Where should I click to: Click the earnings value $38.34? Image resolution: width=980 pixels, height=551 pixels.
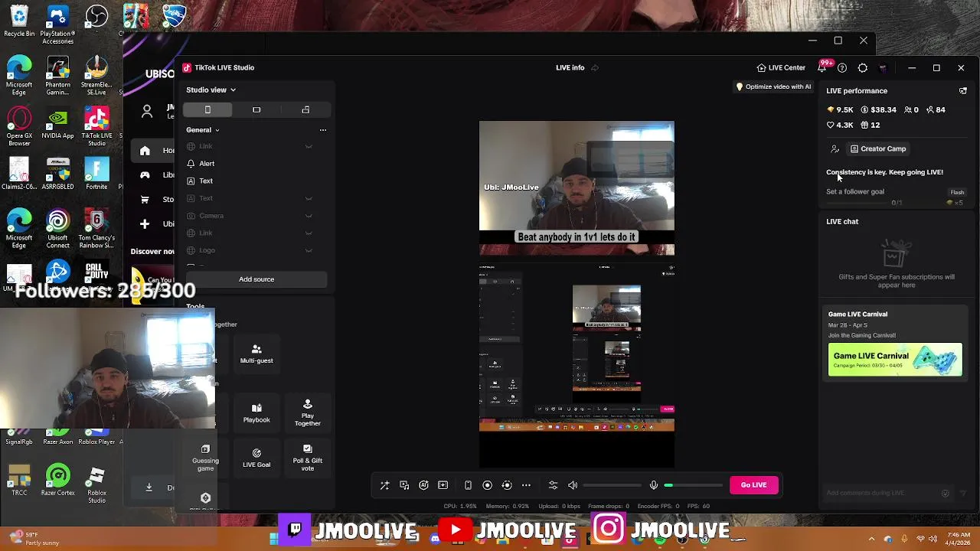[878, 110]
